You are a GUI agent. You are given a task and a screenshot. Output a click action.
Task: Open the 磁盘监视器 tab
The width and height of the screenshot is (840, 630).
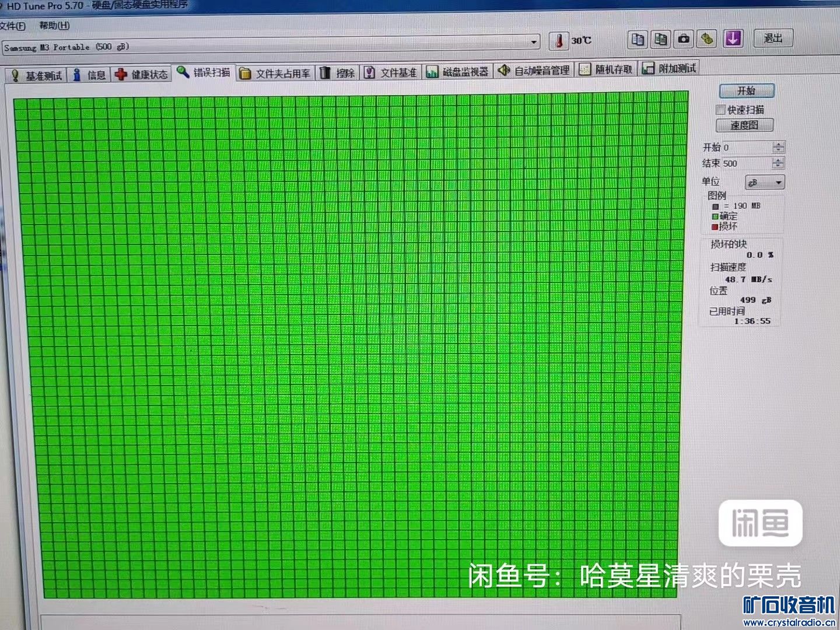[x=457, y=72]
